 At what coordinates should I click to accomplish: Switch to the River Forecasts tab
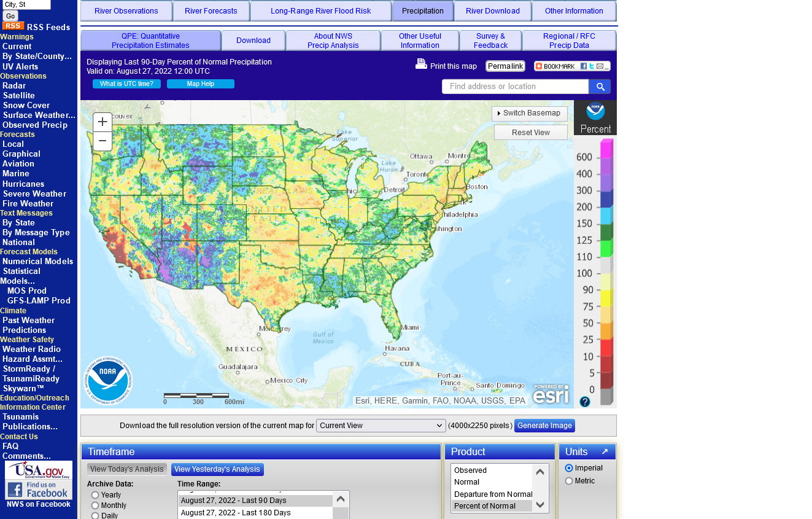[x=211, y=11]
